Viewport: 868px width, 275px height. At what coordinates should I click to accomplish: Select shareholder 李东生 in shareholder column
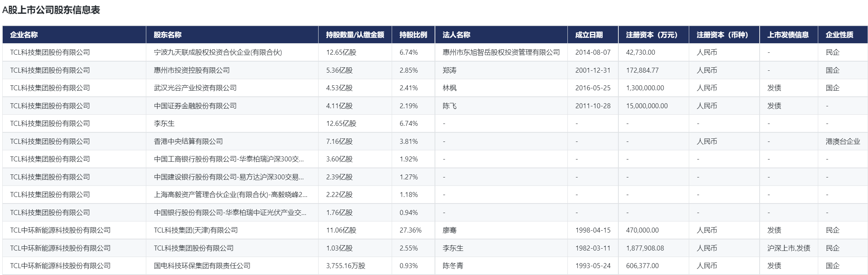[x=164, y=124]
